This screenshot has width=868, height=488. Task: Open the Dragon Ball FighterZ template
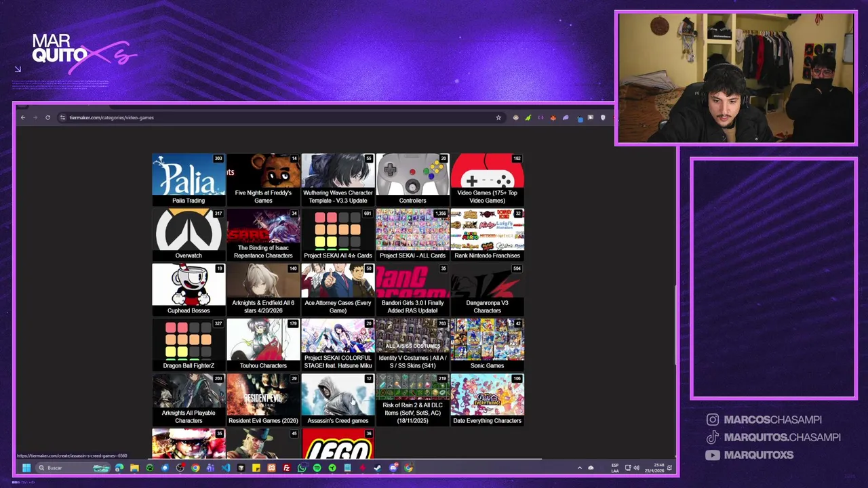click(189, 344)
